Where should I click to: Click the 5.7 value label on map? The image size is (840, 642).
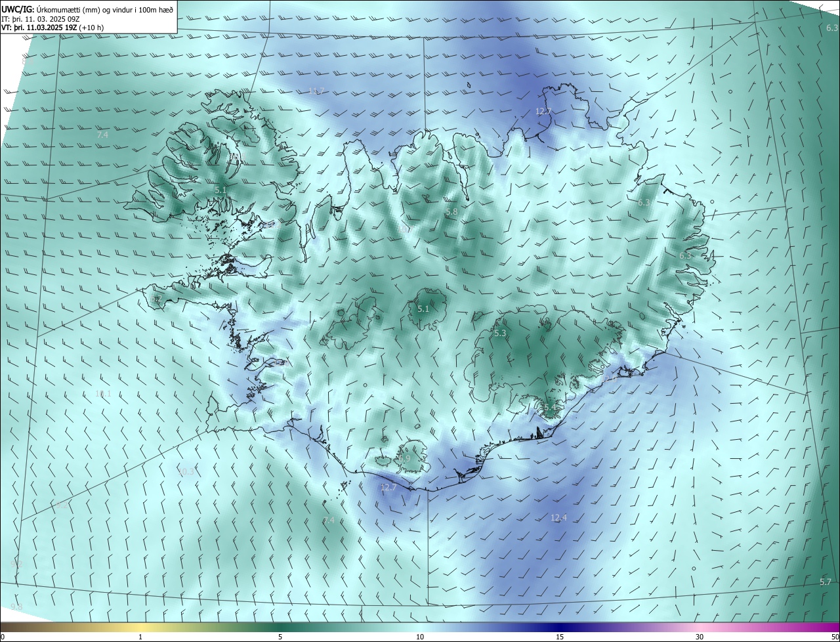(x=826, y=582)
